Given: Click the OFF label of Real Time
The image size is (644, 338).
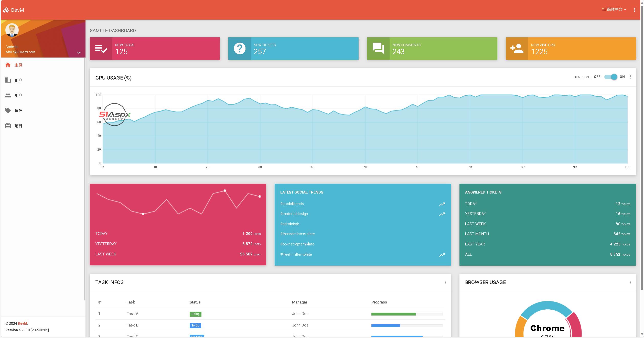Looking at the screenshot, I should click(597, 77).
